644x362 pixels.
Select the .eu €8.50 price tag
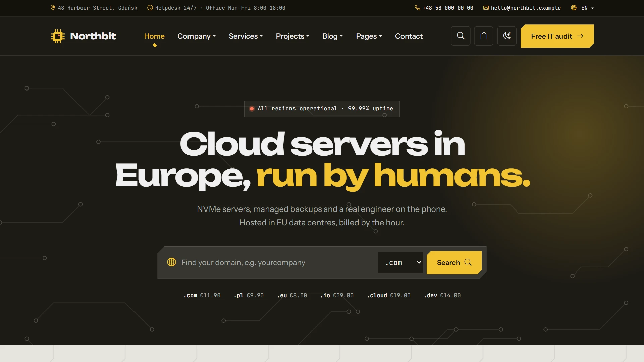(292, 295)
